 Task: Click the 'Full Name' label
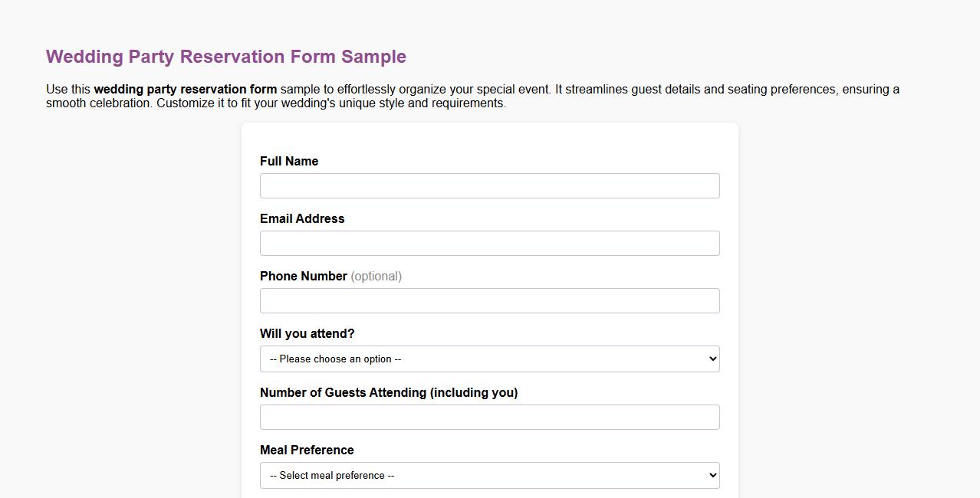pos(289,162)
